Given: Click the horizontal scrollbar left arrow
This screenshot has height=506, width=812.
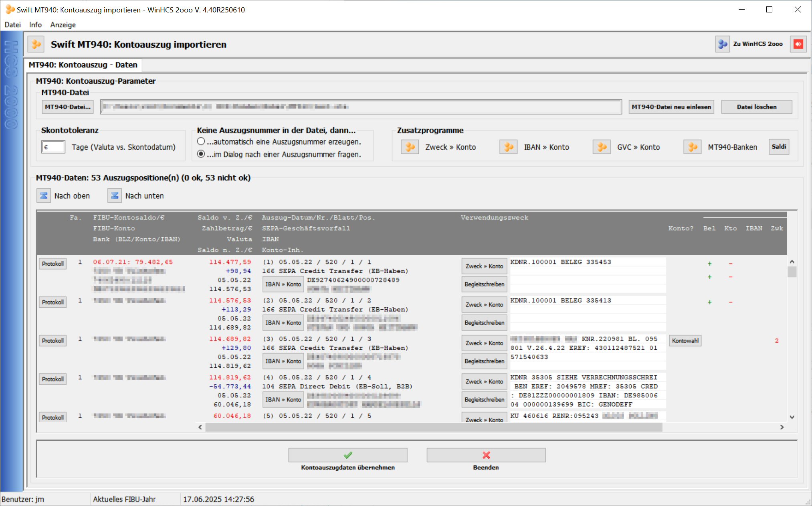Looking at the screenshot, I should click(200, 427).
